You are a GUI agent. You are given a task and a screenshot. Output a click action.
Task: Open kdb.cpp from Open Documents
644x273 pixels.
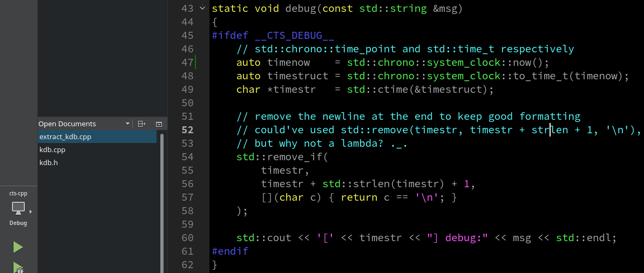52,149
